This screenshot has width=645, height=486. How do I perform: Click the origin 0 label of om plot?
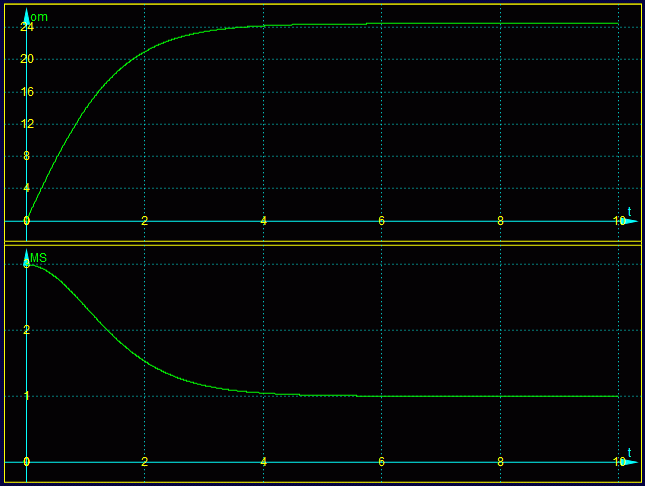pyautogui.click(x=27, y=221)
